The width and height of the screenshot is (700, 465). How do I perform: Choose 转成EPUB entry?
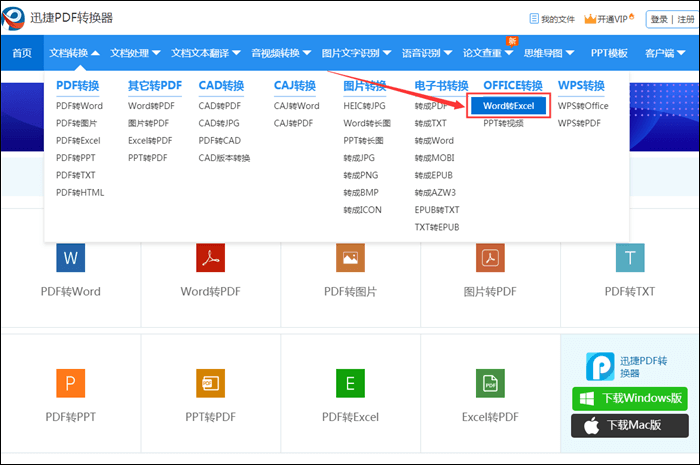tap(433, 175)
